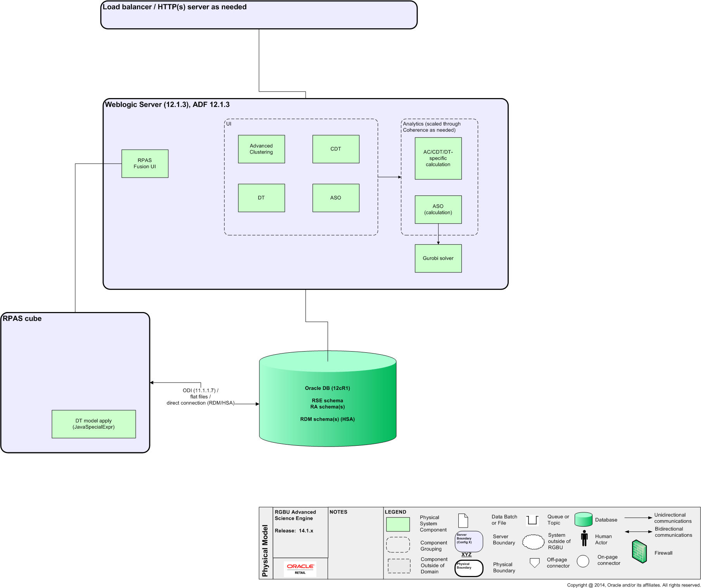Click the Unidirectional communications arrow in legend
The height and width of the screenshot is (588, 701).
(638, 518)
